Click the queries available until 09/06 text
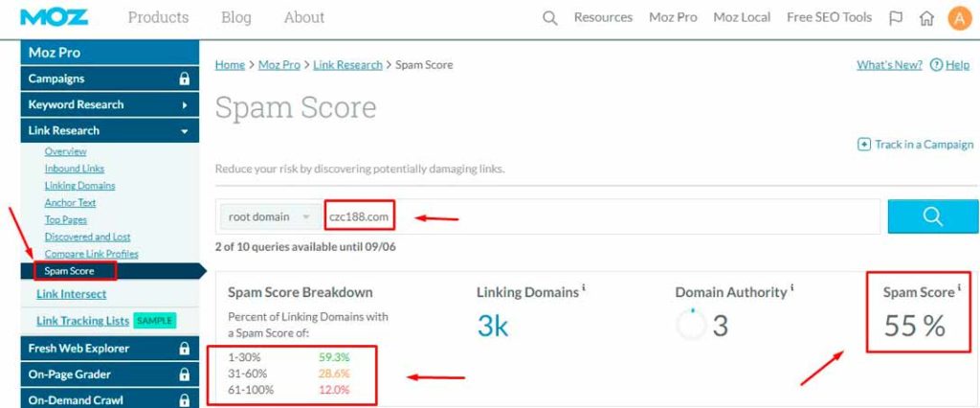Viewport: 980px width, 408px height. pyautogui.click(x=305, y=246)
